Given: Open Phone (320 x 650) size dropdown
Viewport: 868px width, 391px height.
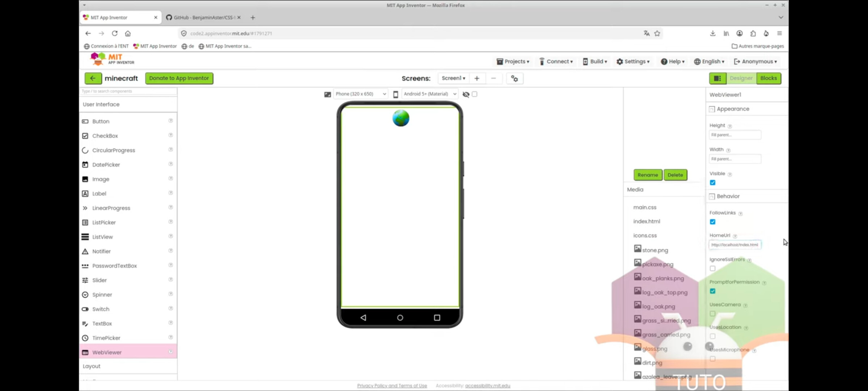Looking at the screenshot, I should point(361,94).
